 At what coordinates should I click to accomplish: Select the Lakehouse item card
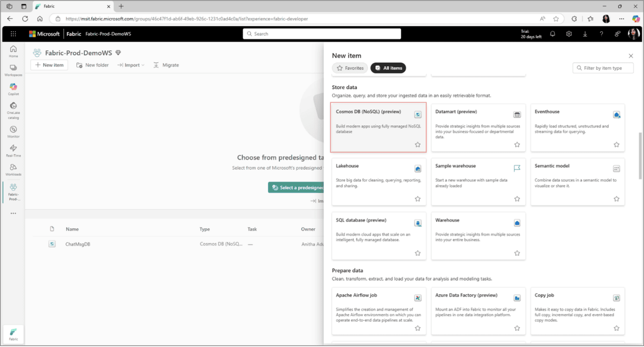(x=379, y=182)
